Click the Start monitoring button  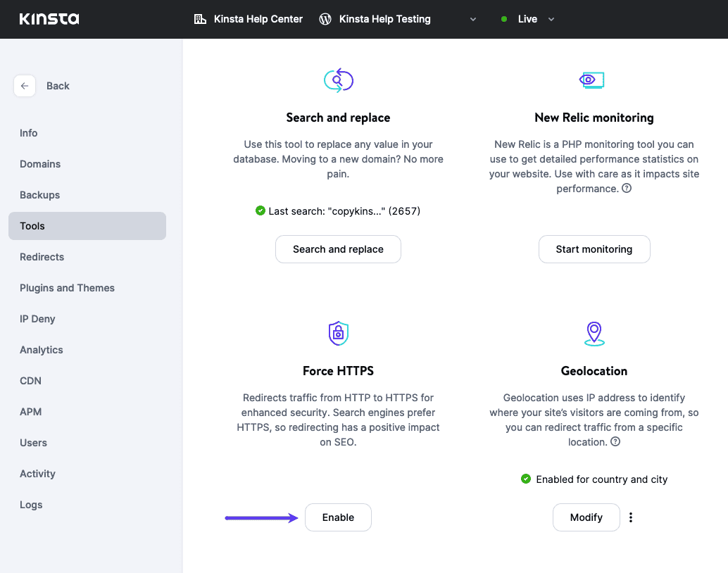point(594,248)
